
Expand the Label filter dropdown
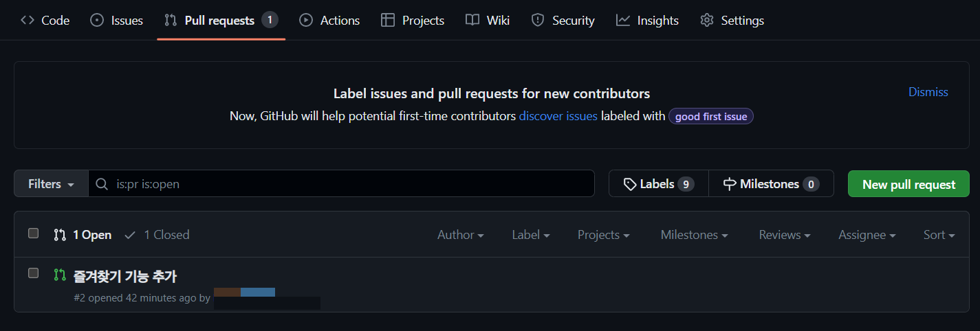531,235
